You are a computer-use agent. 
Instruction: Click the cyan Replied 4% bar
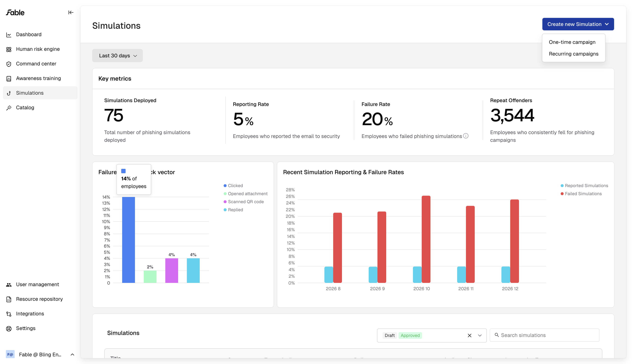[193, 271]
